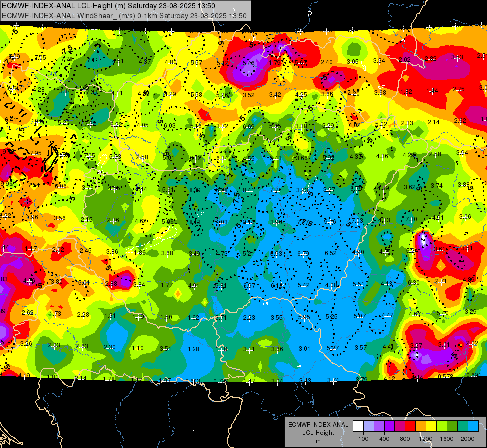Click the 8.41 wind shear value
487x448 pixels.
[249, 190]
